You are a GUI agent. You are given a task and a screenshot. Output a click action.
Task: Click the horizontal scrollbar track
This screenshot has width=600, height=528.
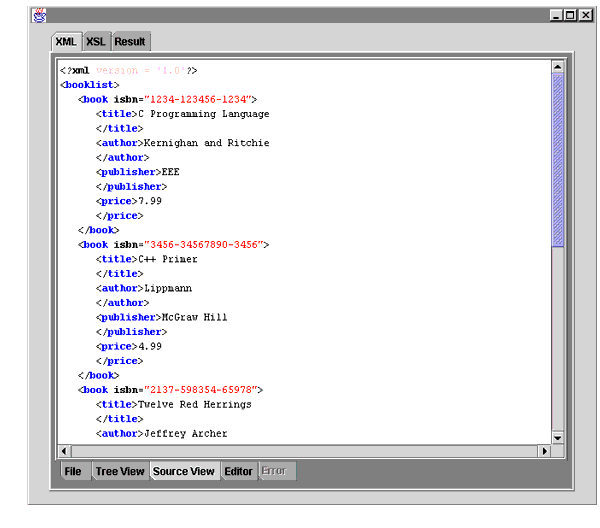coord(300,451)
